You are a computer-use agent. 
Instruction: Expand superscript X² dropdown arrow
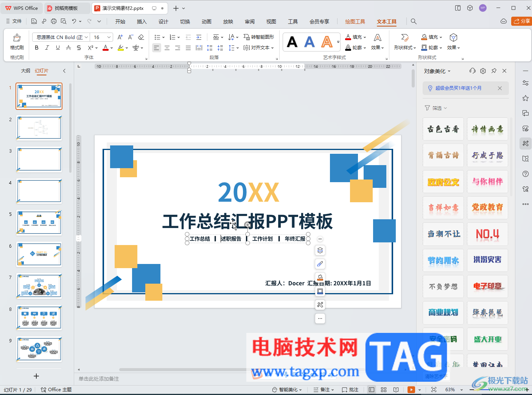pos(96,48)
